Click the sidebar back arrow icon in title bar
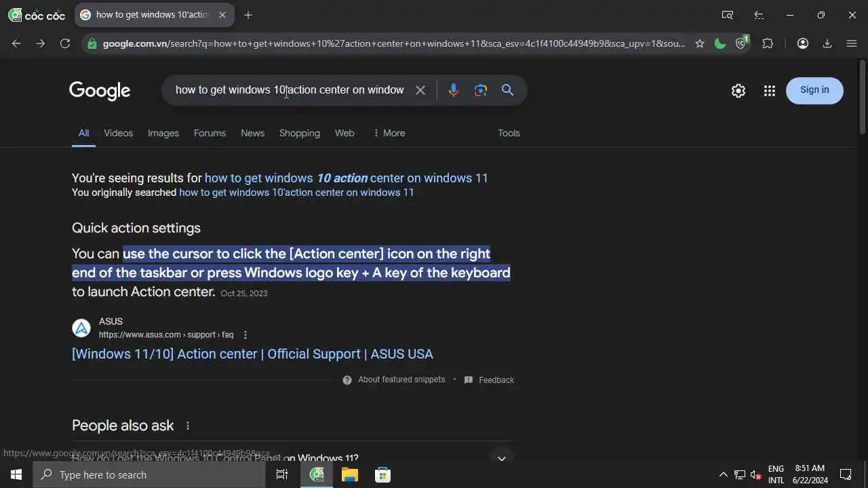Image resolution: width=868 pixels, height=488 pixels. coord(759,15)
